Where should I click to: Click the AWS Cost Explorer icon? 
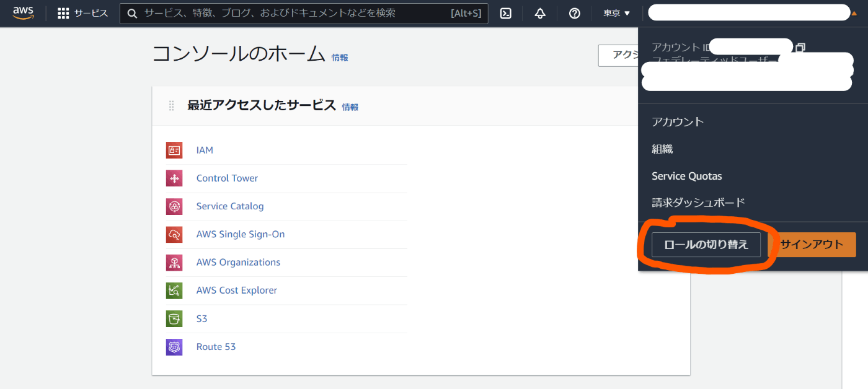tap(174, 291)
